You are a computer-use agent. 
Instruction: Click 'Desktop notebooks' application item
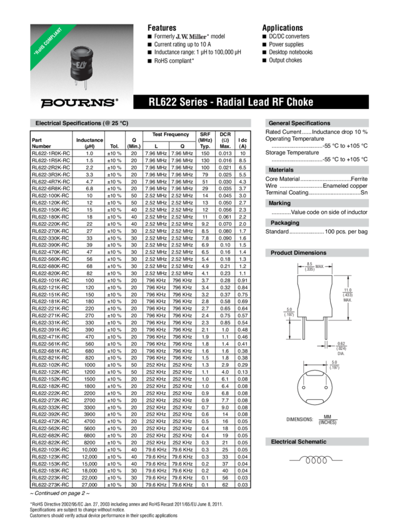(291, 52)
